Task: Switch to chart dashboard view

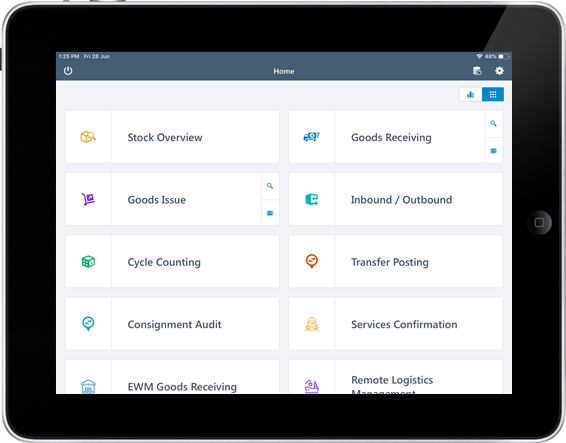Action: point(471,95)
